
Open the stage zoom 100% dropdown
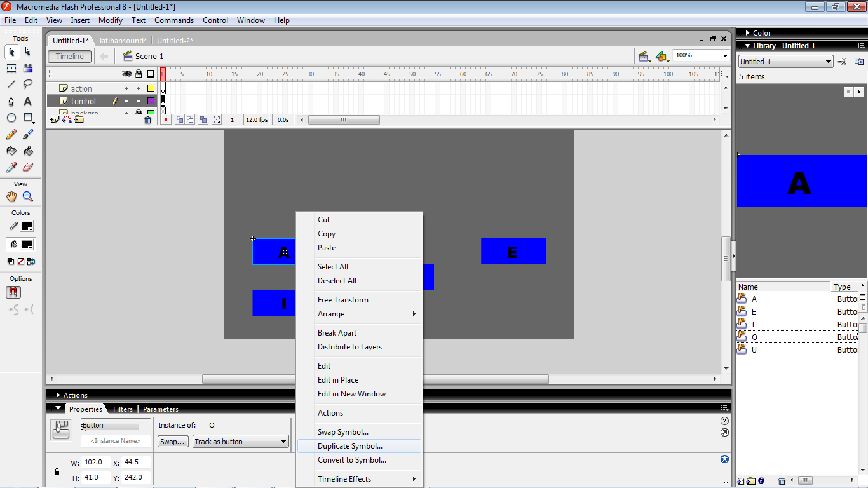[x=725, y=56]
